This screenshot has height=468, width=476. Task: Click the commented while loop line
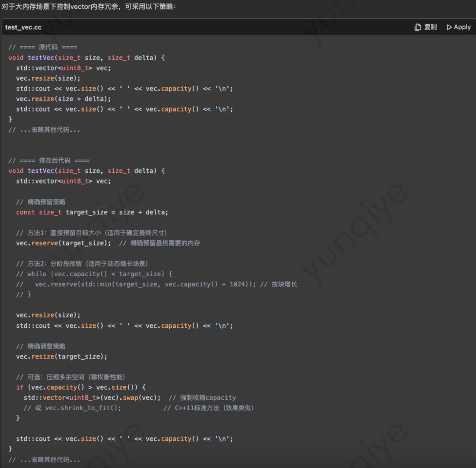point(94,274)
